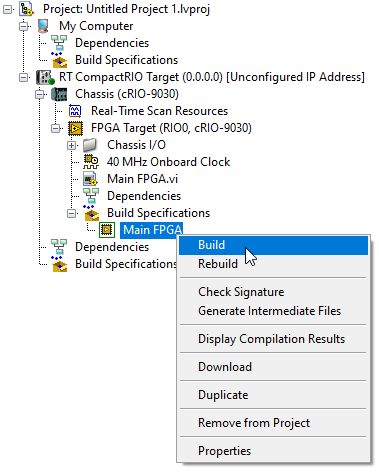Collapse the My Computer node
Screen dimensions: 379x472
(x=24, y=27)
